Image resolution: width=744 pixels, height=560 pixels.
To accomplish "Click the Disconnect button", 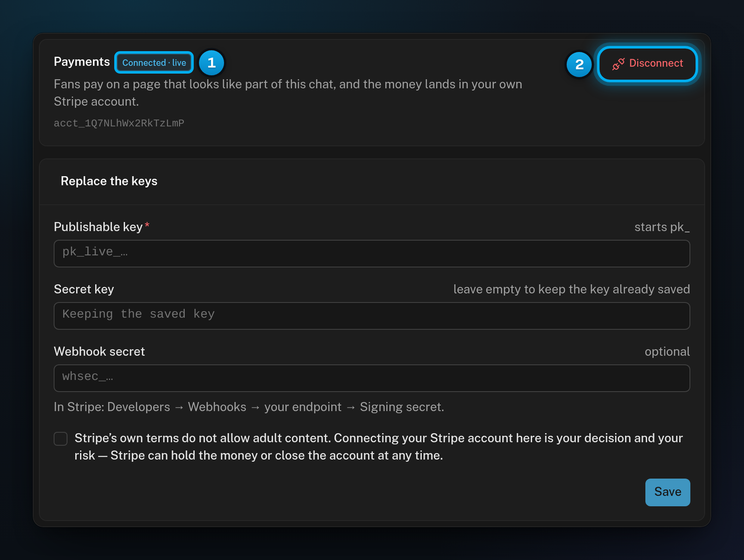I will (647, 63).
